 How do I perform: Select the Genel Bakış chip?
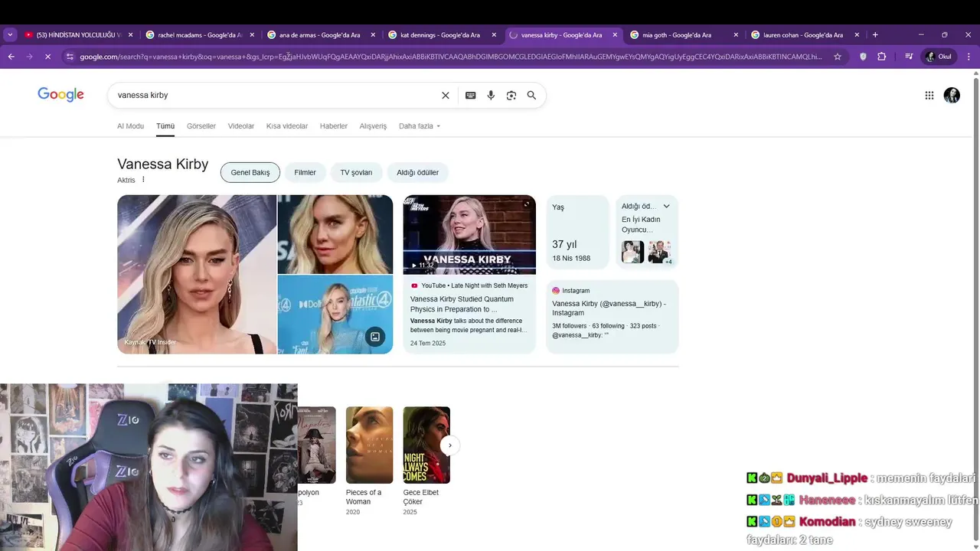coord(250,172)
